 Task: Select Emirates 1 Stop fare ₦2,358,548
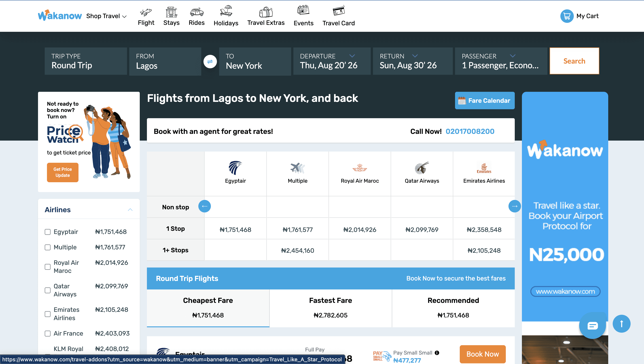click(x=484, y=229)
